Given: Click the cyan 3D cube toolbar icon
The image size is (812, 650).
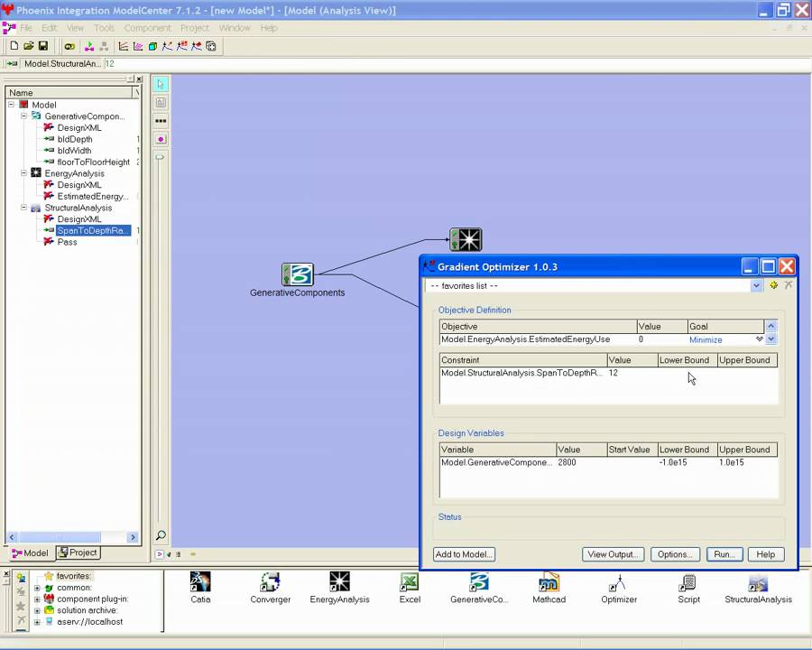Looking at the screenshot, I should [x=152, y=47].
